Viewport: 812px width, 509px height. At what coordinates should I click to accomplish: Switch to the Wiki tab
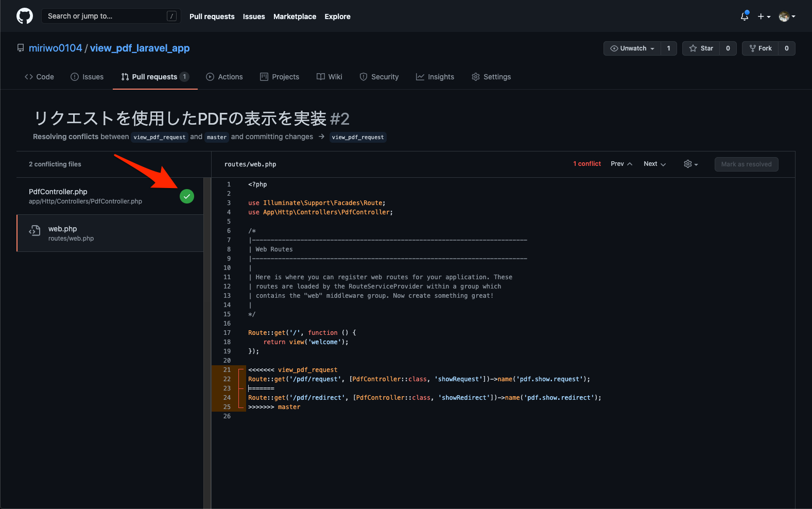[330, 77]
